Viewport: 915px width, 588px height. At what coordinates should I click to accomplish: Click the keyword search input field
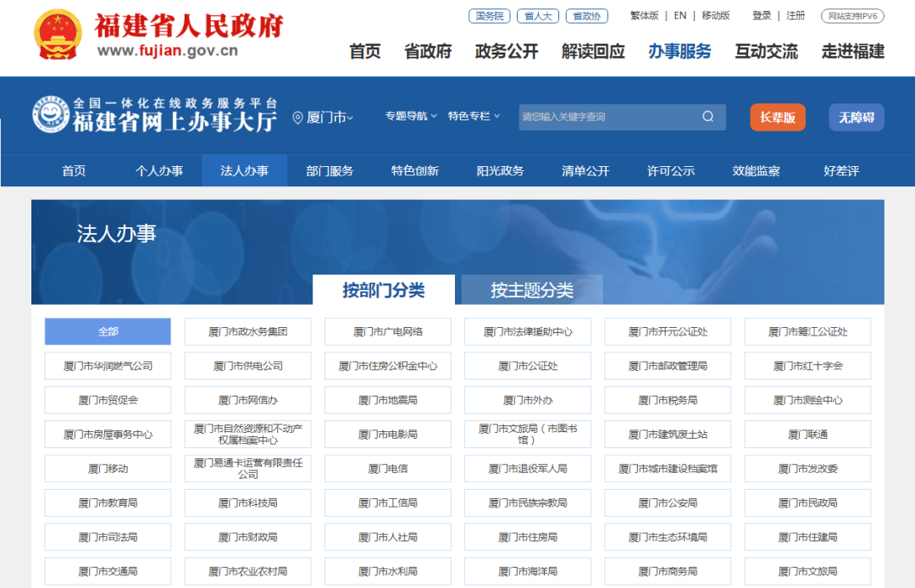coord(606,117)
